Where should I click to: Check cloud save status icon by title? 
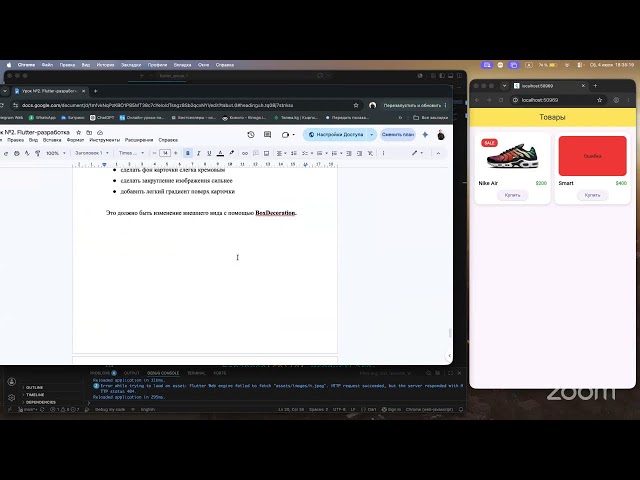[x=100, y=133]
